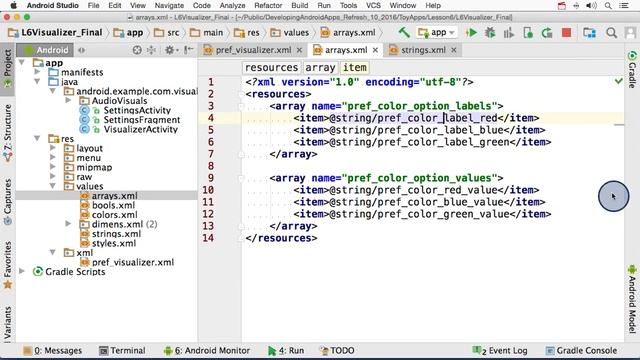Expand Gradle Scripts node
Image resolution: width=640 pixels, height=360 pixels.
click(x=22, y=271)
